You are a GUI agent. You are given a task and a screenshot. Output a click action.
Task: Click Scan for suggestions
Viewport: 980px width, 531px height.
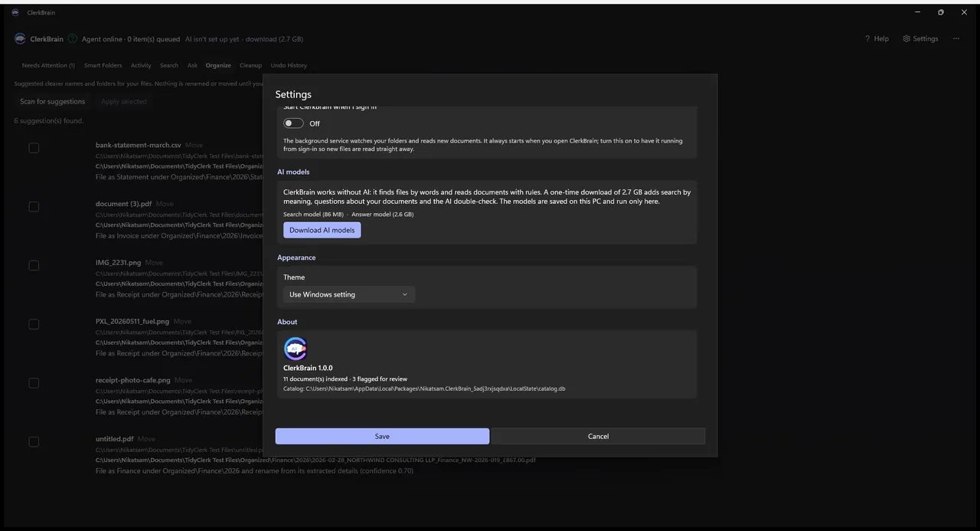click(x=52, y=101)
